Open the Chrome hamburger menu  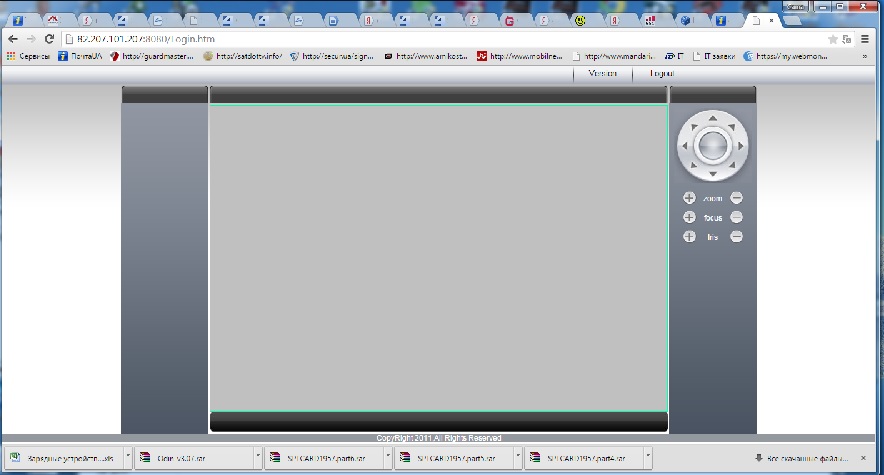865,39
